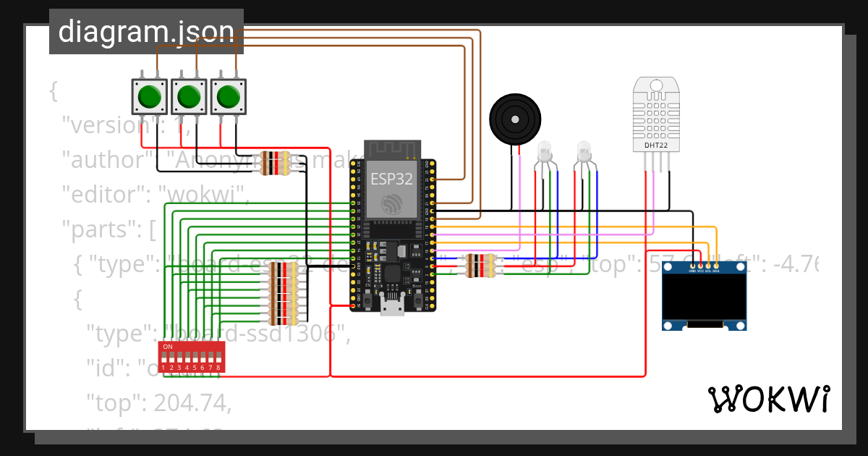Click the GND pin header on the OLED

[692, 267]
